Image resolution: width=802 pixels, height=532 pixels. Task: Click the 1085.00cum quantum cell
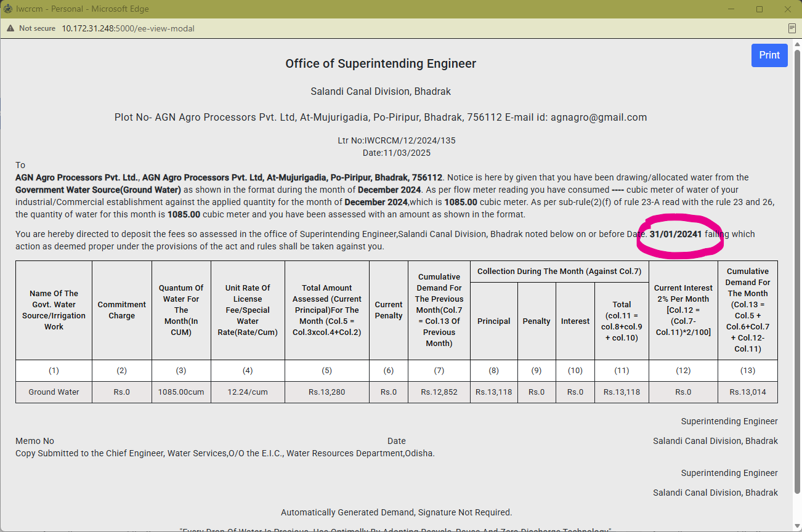point(181,392)
